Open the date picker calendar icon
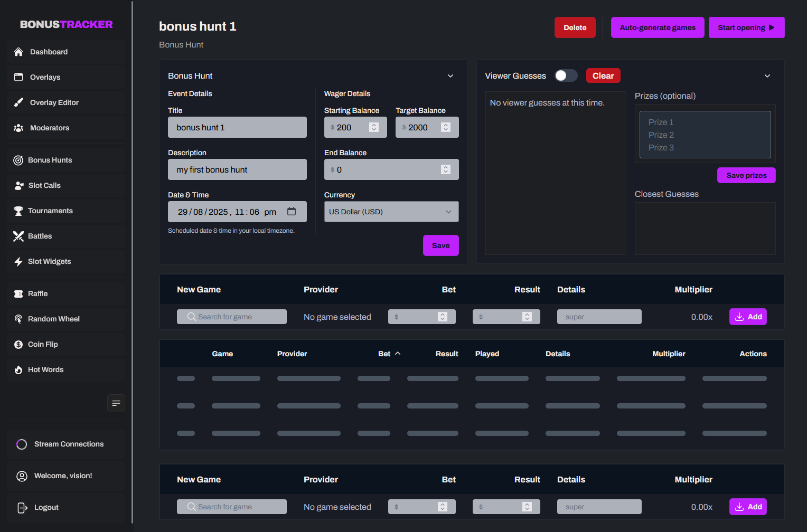Screen dimensions: 807x532 [x=292, y=211]
